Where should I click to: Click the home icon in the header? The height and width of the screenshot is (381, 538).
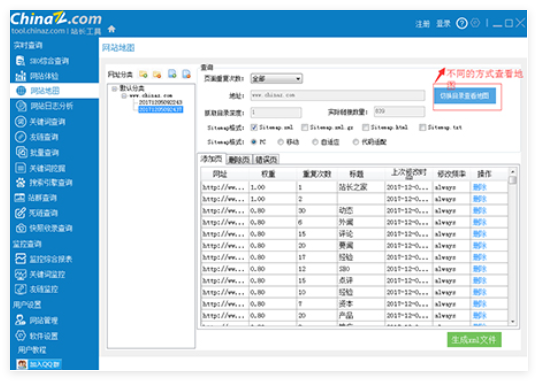[x=111, y=29]
